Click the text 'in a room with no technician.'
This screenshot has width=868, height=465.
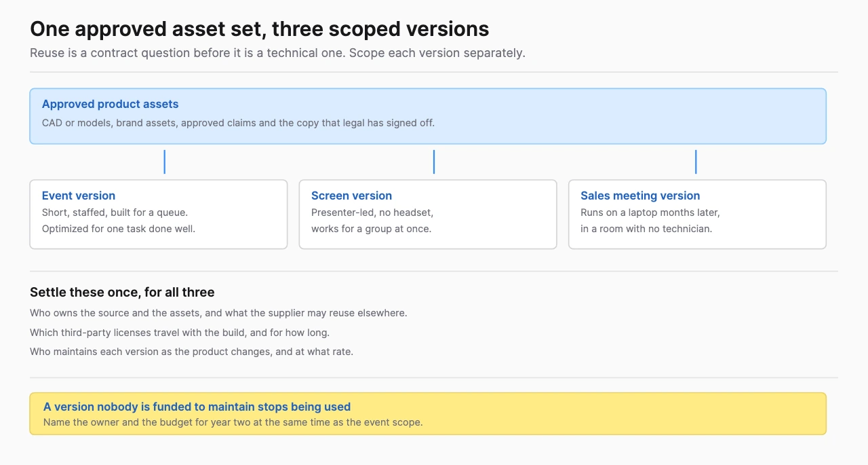[646, 229]
